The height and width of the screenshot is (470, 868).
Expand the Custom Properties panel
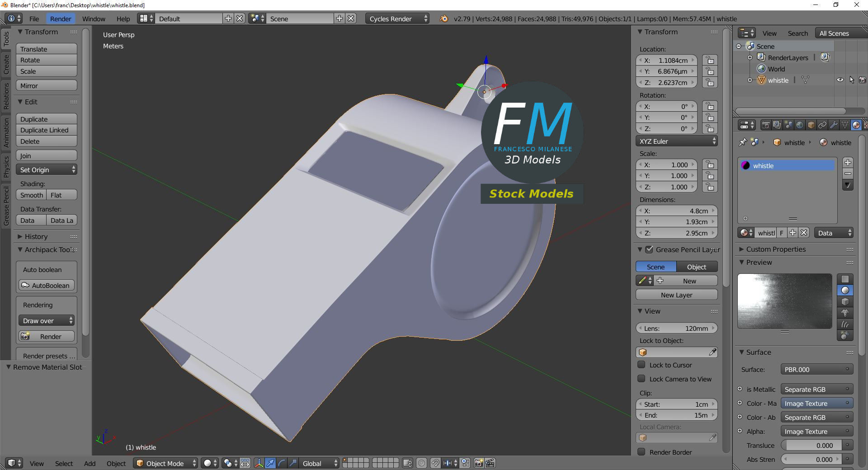coord(776,249)
